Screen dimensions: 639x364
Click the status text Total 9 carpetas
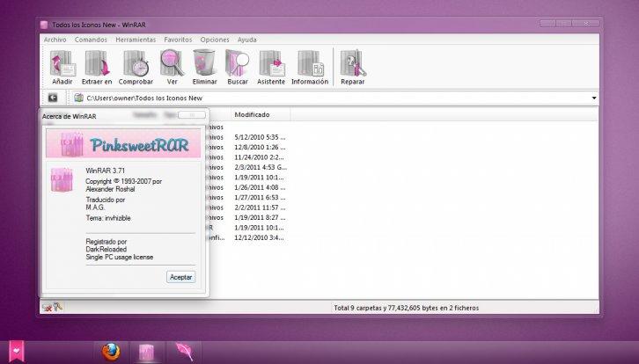tap(407, 308)
